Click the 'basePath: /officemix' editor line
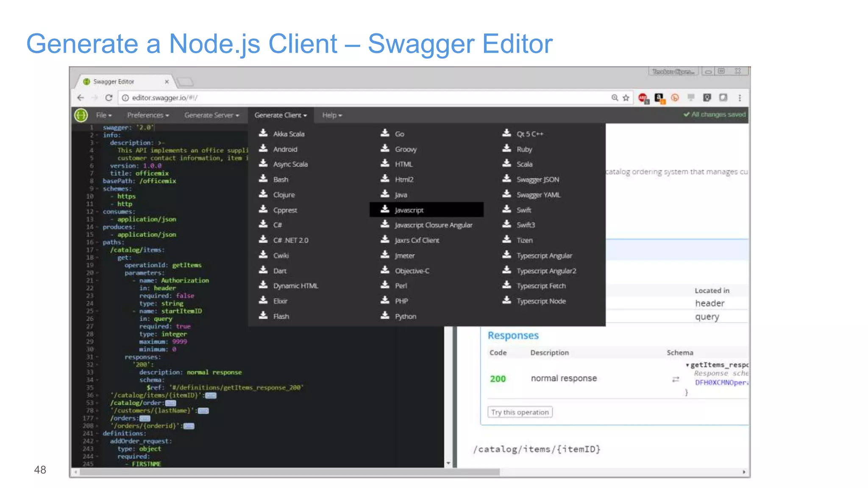This screenshot has height=488, width=868. point(139,181)
